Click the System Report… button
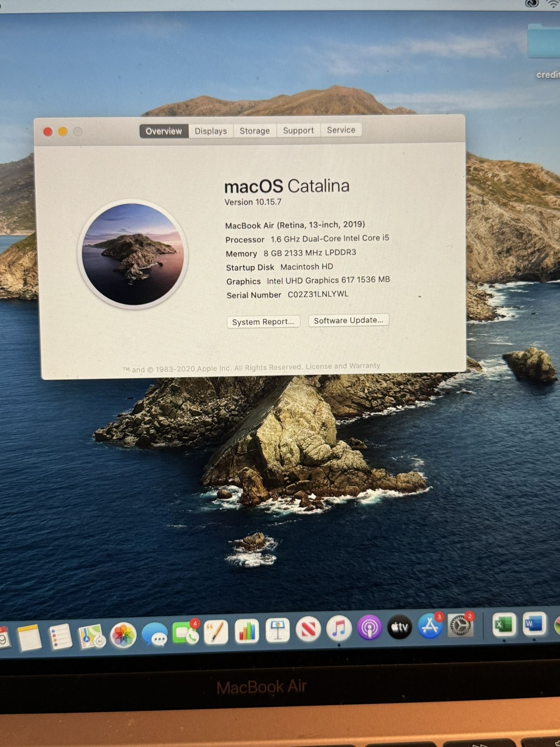This screenshot has width=560, height=747. coord(263,322)
